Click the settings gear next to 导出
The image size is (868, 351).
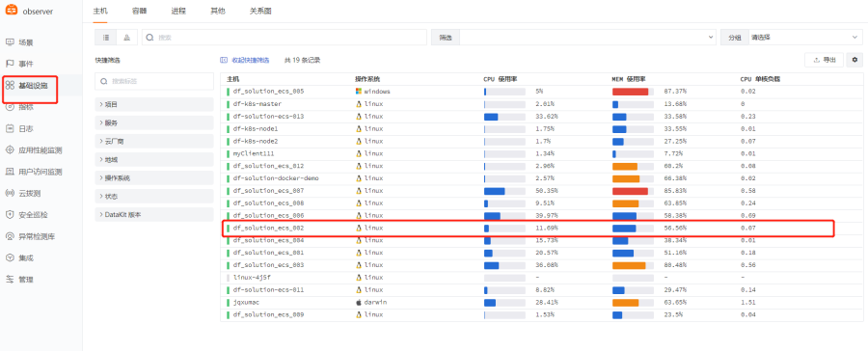click(854, 60)
